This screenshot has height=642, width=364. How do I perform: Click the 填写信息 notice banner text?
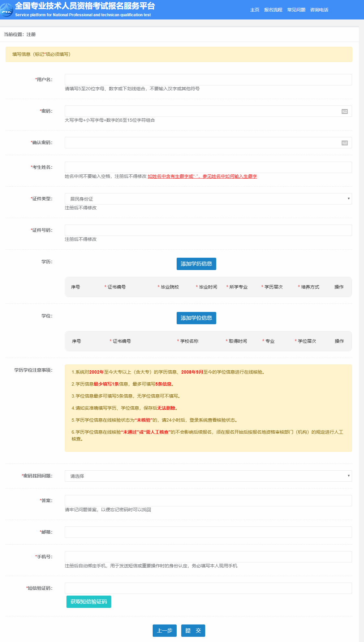click(x=41, y=54)
